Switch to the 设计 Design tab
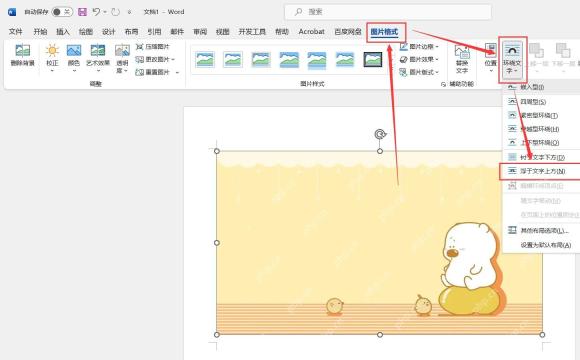Image resolution: width=580 pixels, height=360 pixels. point(108,32)
